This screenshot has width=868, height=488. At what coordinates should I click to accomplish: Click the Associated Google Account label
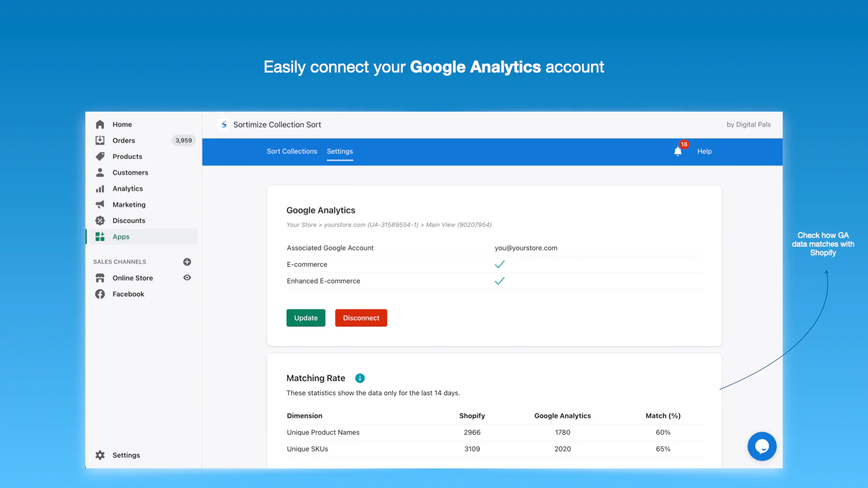point(330,248)
